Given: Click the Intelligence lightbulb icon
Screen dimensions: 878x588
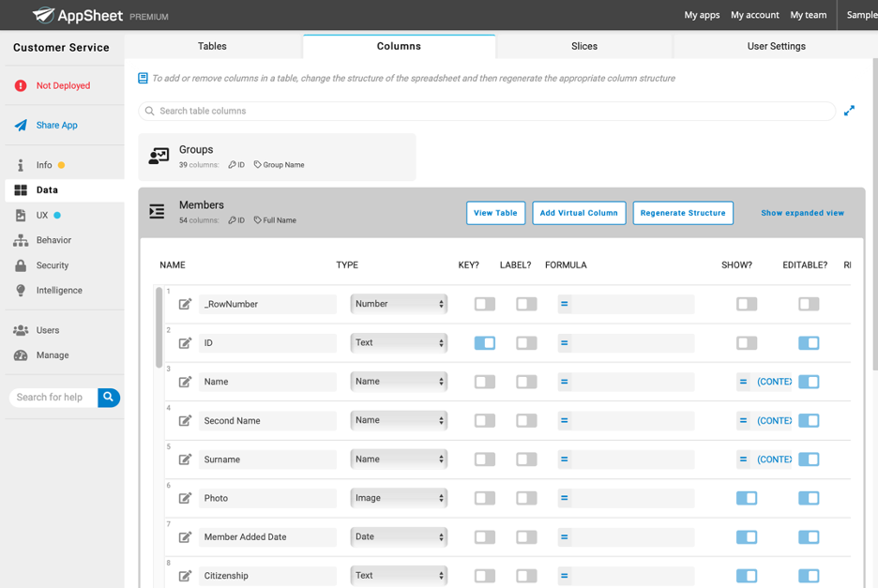Looking at the screenshot, I should 21,290.
